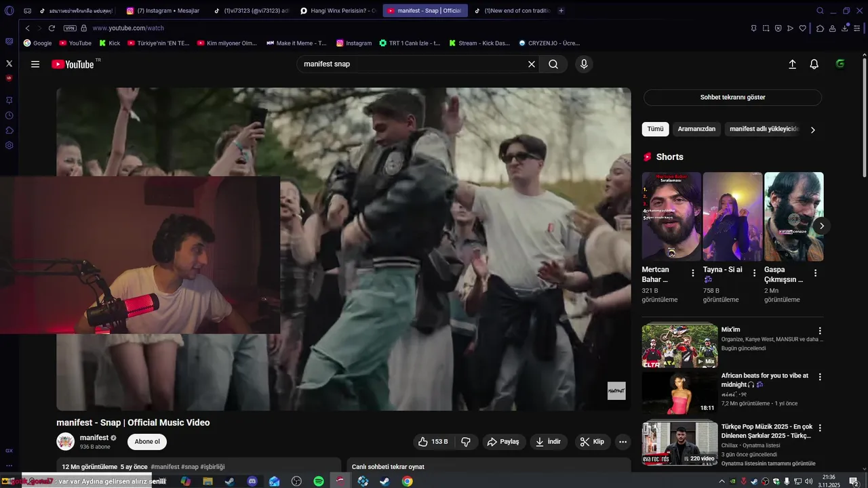Click the #manifest hashtag in description
Screen dimensions: 868x488
(x=165, y=467)
